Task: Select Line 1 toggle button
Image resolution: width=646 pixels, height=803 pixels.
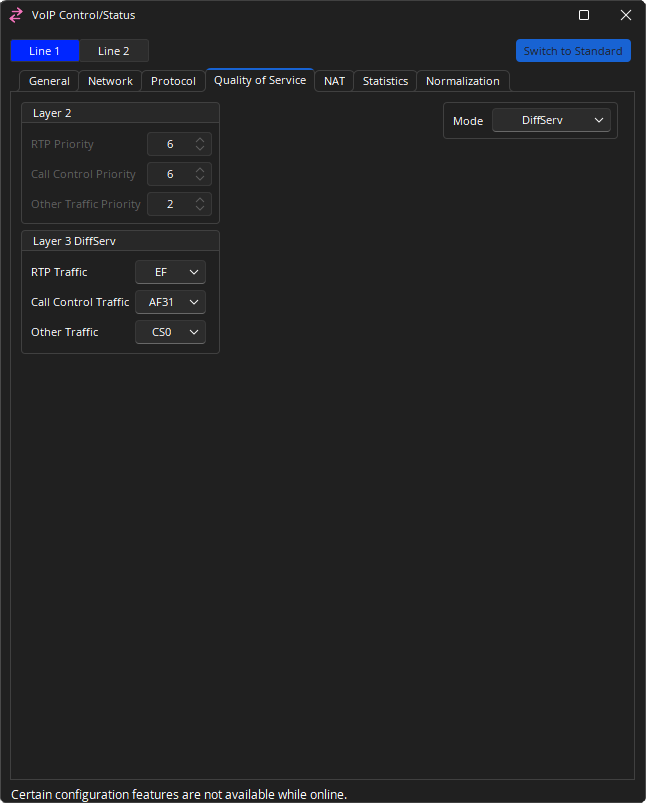Action: 45,51
